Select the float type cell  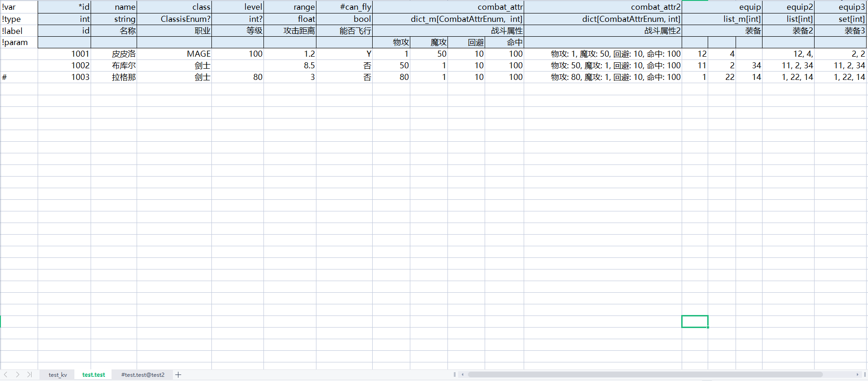(290, 19)
